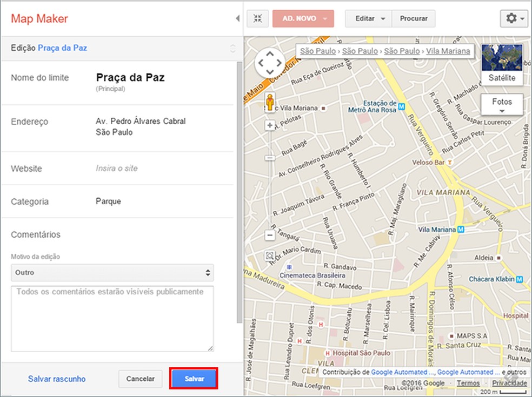Click the VILA MARIANA neighborhood label

(443, 193)
